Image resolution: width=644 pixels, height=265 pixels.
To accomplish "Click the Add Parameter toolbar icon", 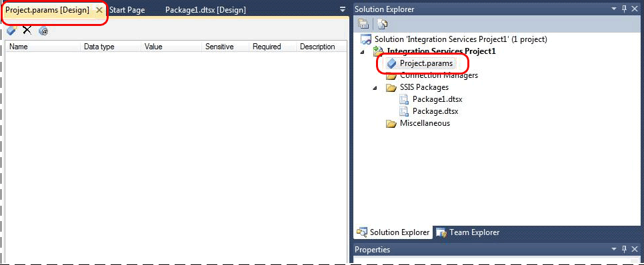I will (x=11, y=31).
